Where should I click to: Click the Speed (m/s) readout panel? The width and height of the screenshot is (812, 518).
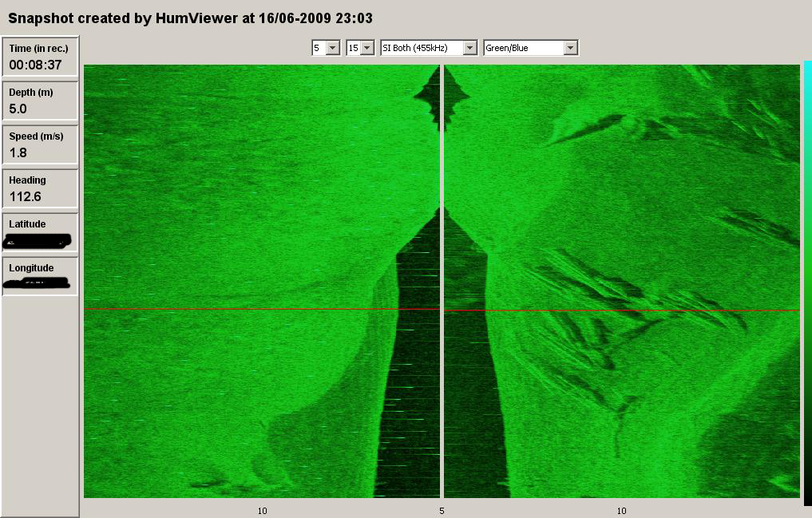click(41, 144)
